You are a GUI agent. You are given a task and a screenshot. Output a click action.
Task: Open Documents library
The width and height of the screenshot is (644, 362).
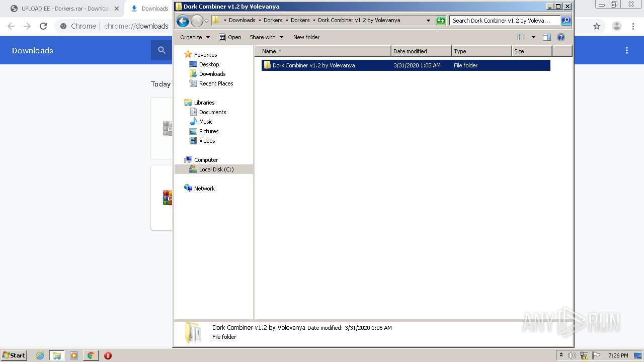pos(212,112)
